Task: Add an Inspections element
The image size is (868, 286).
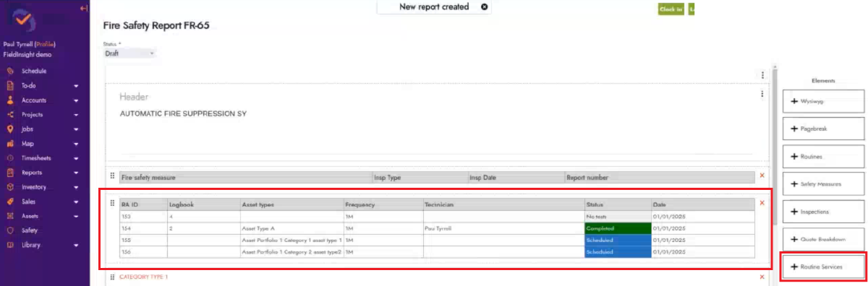Action: (823, 212)
